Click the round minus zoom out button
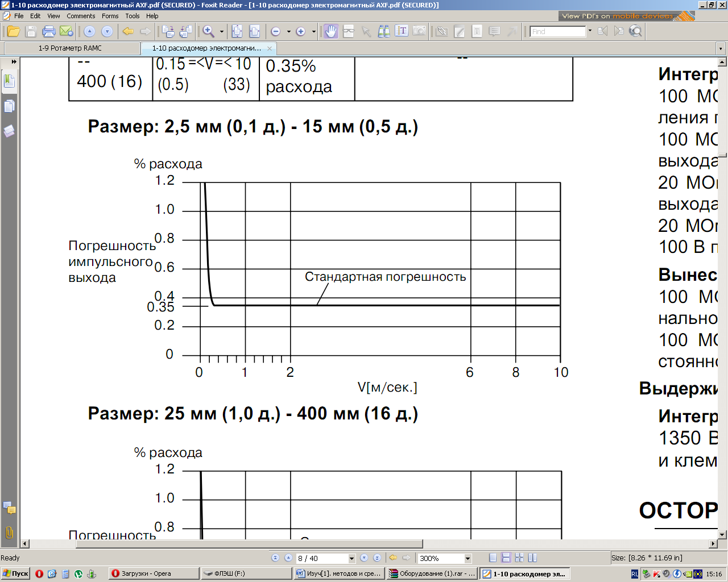728x582 pixels. tap(276, 31)
